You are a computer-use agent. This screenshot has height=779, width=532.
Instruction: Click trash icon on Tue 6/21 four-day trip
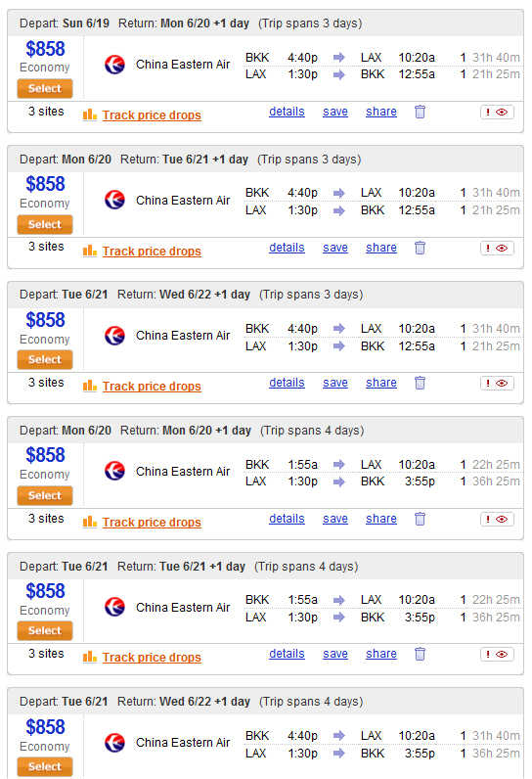tap(420, 654)
